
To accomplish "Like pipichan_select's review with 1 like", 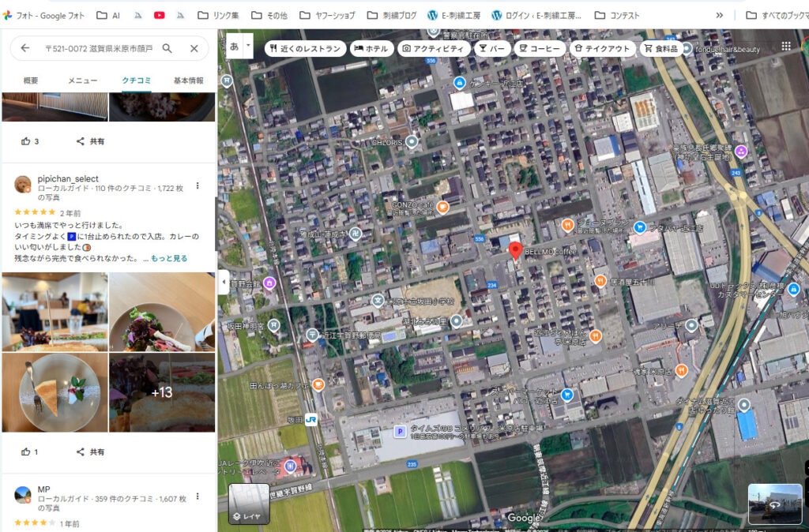I will [x=29, y=452].
